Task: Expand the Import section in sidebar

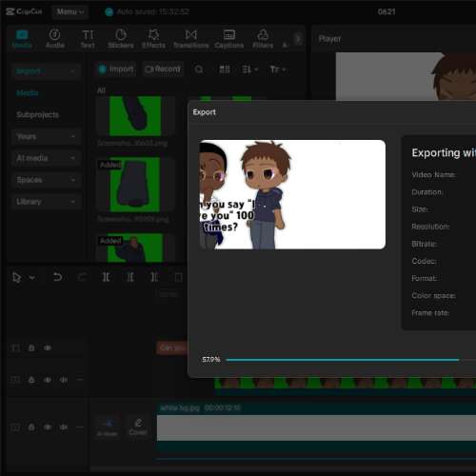Action: tap(46, 71)
